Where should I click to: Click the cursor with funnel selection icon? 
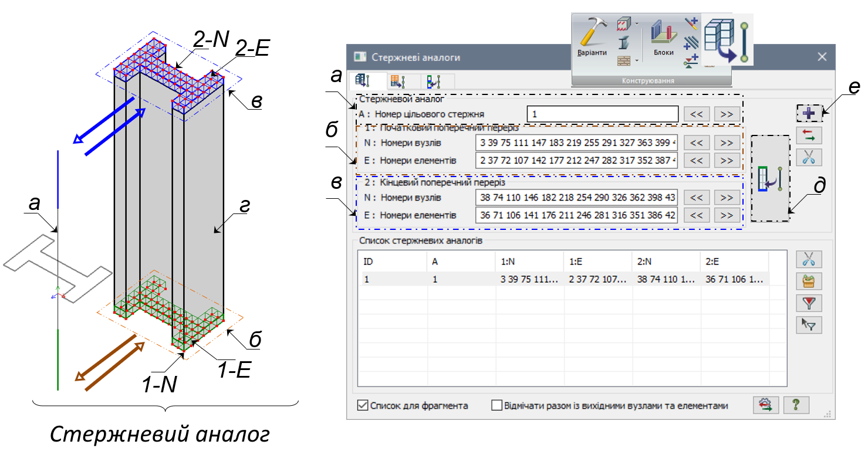(x=809, y=324)
